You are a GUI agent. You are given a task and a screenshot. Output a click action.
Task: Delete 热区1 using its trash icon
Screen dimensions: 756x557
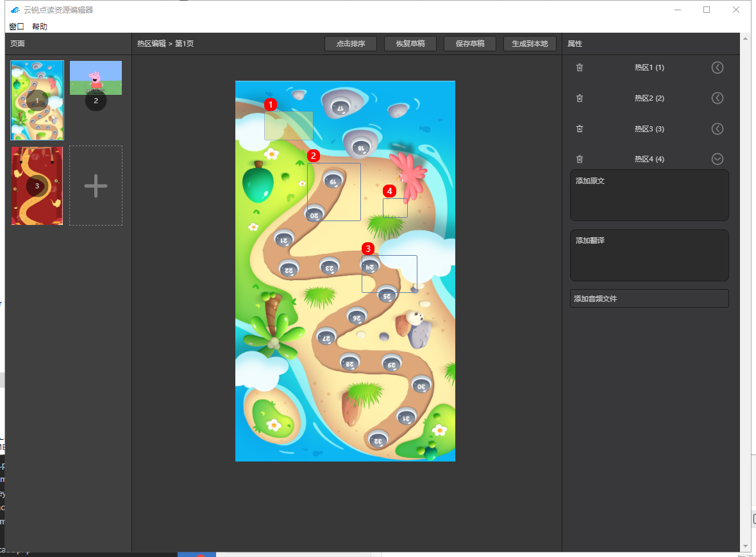(580, 67)
